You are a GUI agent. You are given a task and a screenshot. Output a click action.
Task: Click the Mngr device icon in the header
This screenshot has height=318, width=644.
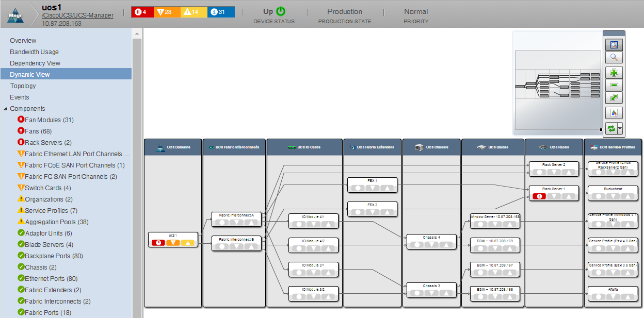click(15, 15)
